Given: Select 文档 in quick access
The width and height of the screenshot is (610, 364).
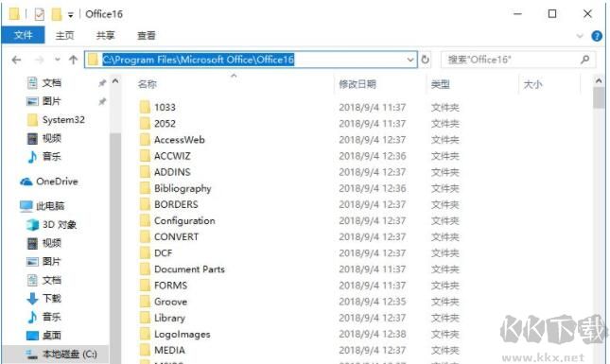Looking at the screenshot, I should 51,83.
